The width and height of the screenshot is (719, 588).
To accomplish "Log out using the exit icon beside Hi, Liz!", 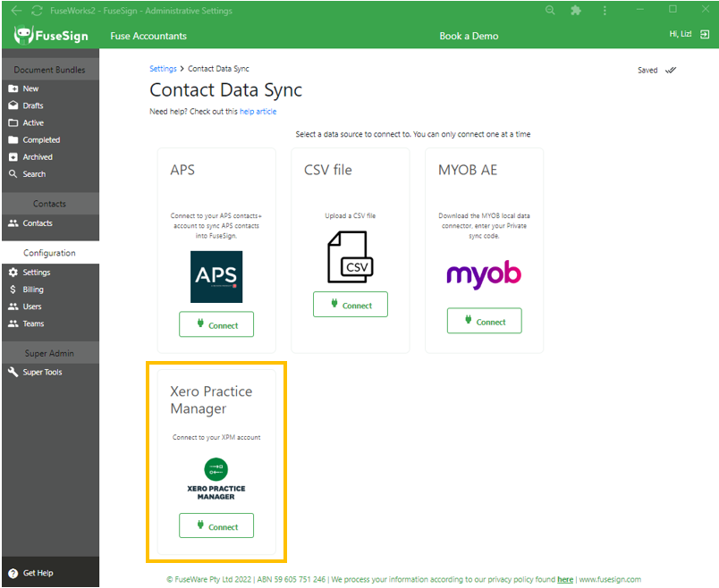I will [706, 34].
